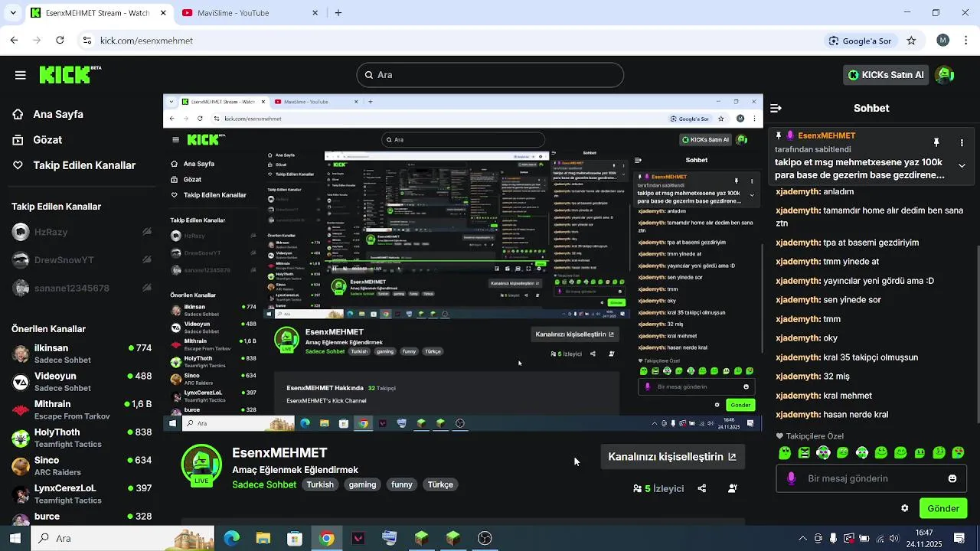Open Microsoft Edge from taskbar

(x=231, y=538)
